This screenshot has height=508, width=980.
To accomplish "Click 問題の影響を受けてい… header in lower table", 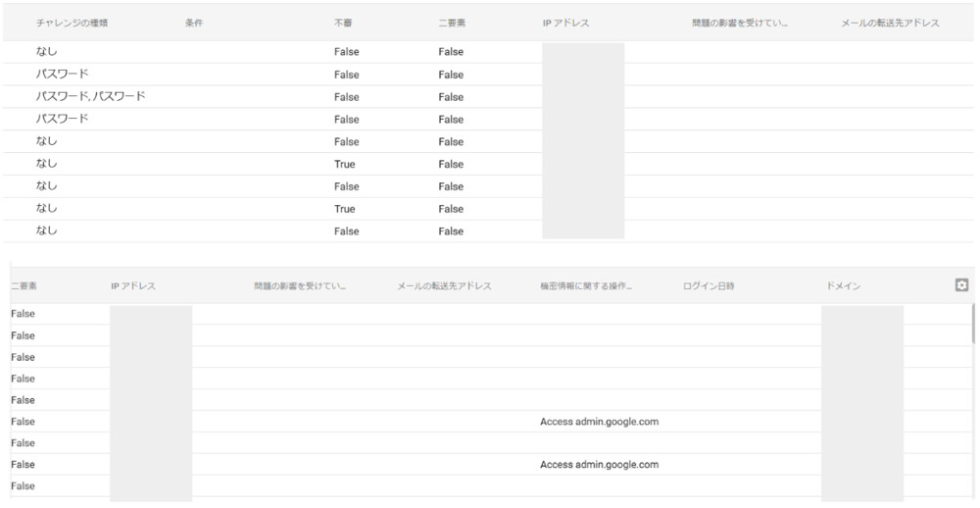I will click(x=299, y=286).
